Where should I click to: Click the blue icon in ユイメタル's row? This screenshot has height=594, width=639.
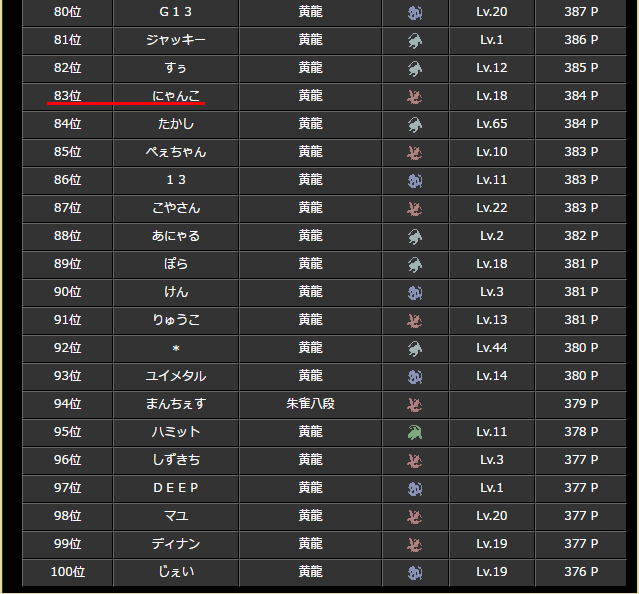pyautogui.click(x=414, y=377)
